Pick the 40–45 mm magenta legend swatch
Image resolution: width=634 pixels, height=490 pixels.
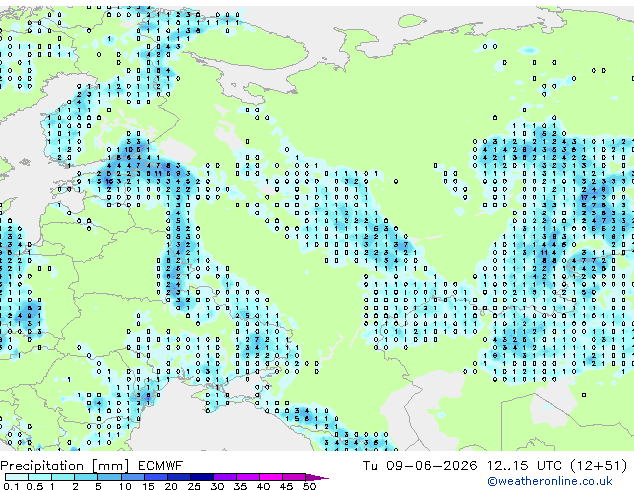271,477
